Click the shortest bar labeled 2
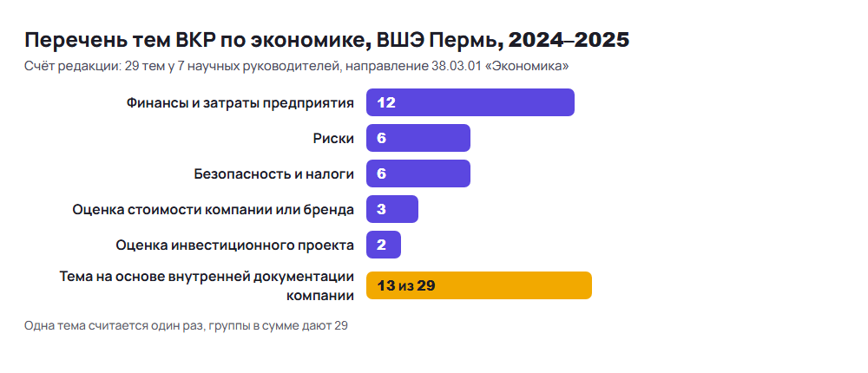The width and height of the screenshot is (868, 373). point(383,245)
